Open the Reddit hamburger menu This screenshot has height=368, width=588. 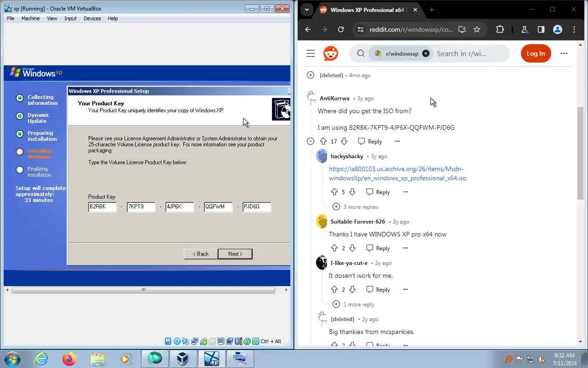click(311, 53)
